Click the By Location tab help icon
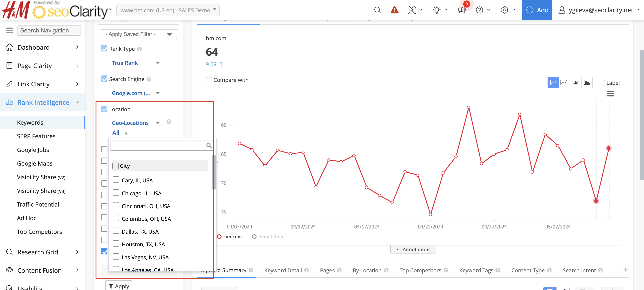 tap(386, 270)
